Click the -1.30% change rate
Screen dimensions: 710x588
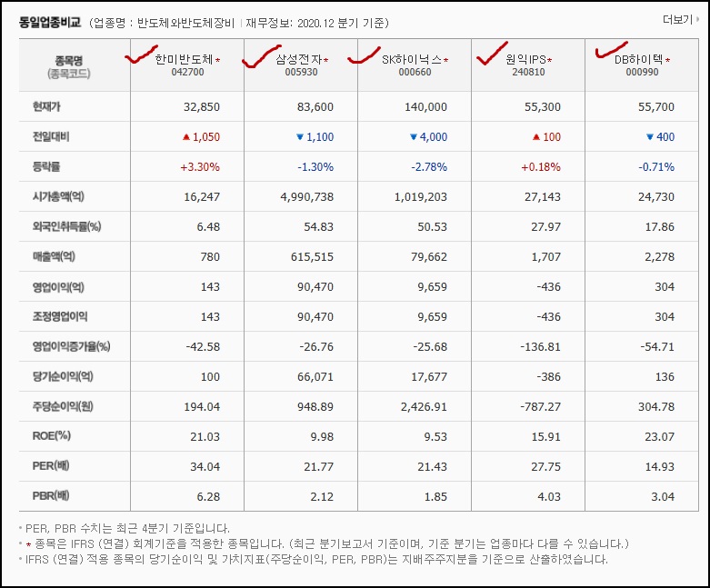click(315, 167)
